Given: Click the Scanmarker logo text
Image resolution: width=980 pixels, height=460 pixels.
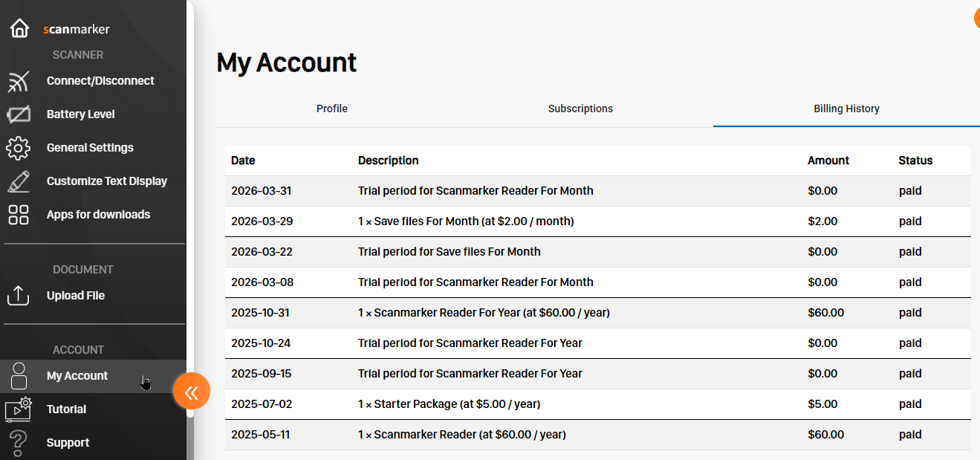Looking at the screenshot, I should pos(77,29).
